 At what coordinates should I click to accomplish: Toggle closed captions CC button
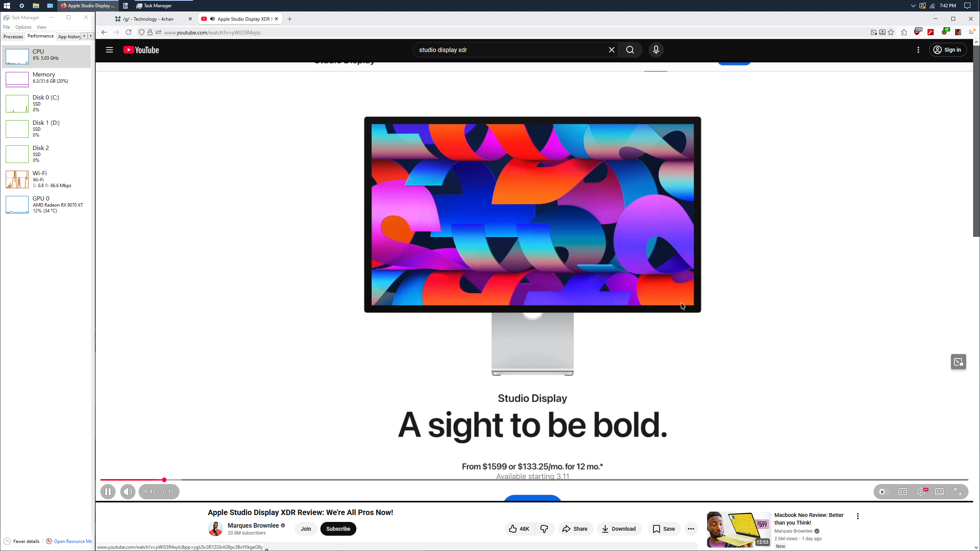click(903, 492)
